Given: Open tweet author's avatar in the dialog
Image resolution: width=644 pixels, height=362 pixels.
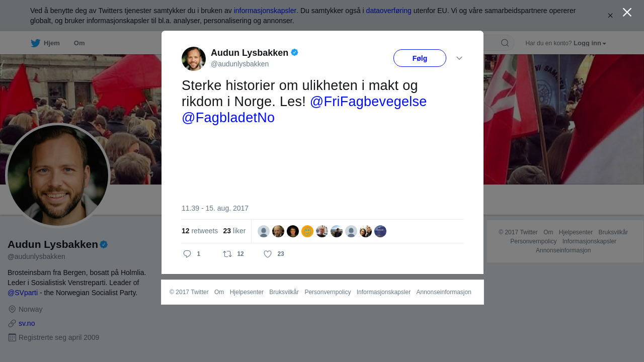Looking at the screenshot, I should (194, 59).
